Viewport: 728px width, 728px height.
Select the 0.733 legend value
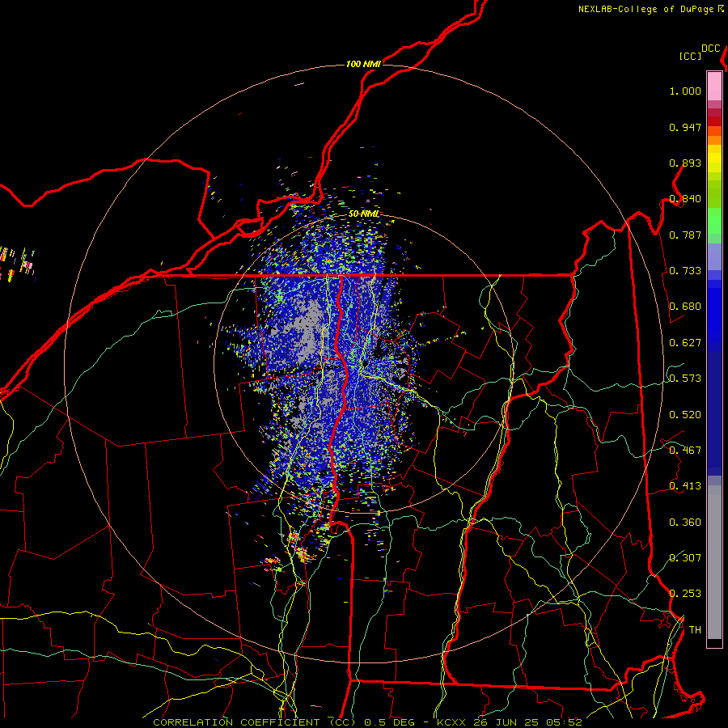(685, 271)
